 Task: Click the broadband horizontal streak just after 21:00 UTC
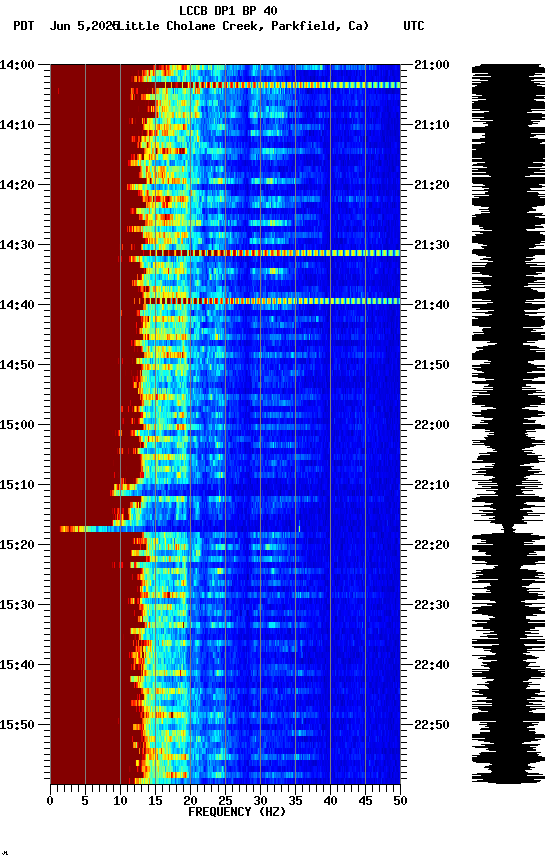(x=277, y=85)
